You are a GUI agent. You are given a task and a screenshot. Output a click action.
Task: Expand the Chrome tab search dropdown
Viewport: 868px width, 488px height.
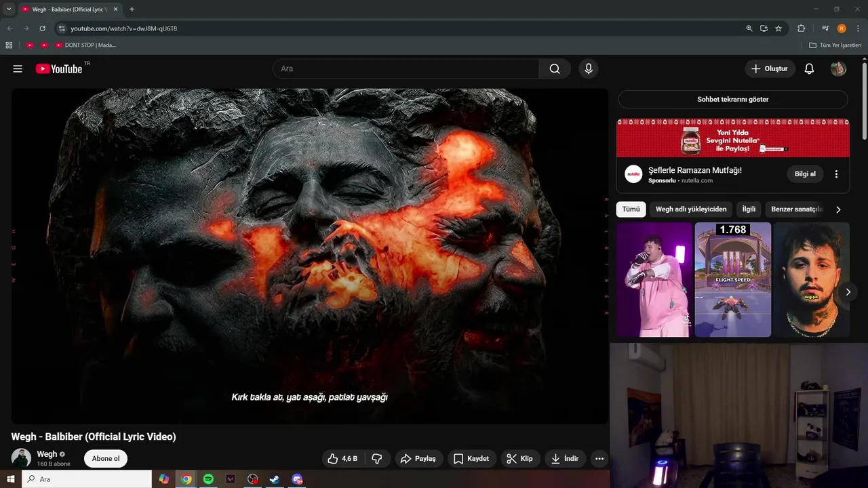coord(9,9)
